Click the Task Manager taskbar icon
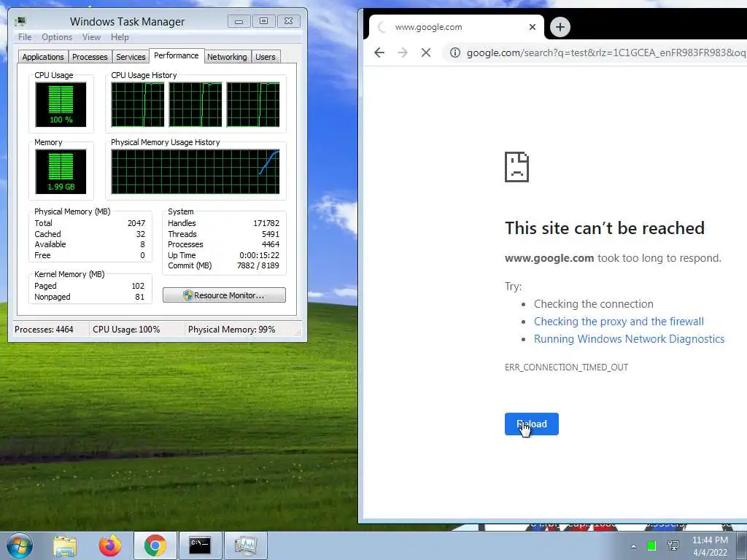This screenshot has height=560, width=747. click(245, 545)
